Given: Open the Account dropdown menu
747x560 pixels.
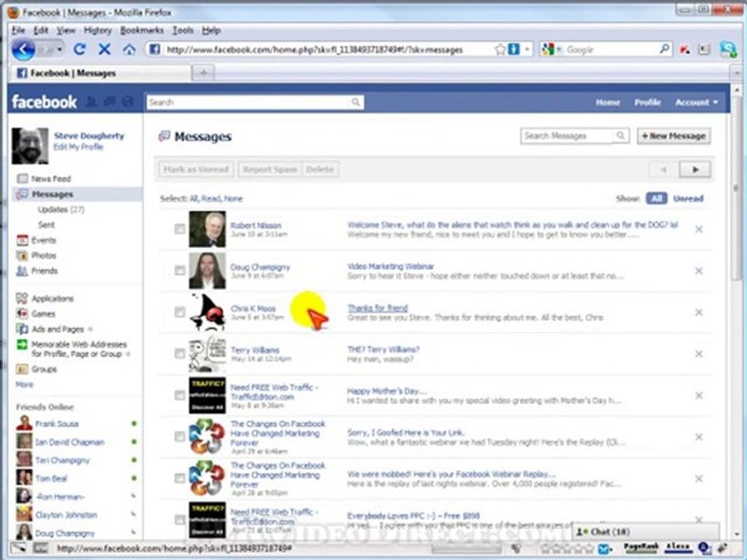Looking at the screenshot, I should (x=696, y=102).
